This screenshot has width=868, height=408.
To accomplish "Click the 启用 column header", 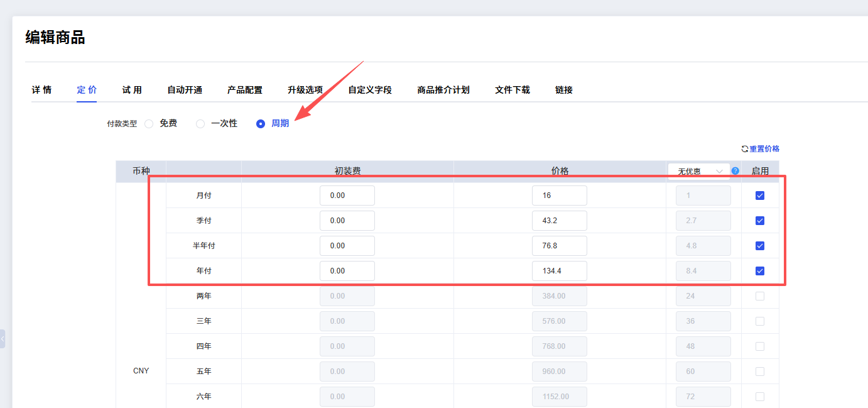I will 760,171.
